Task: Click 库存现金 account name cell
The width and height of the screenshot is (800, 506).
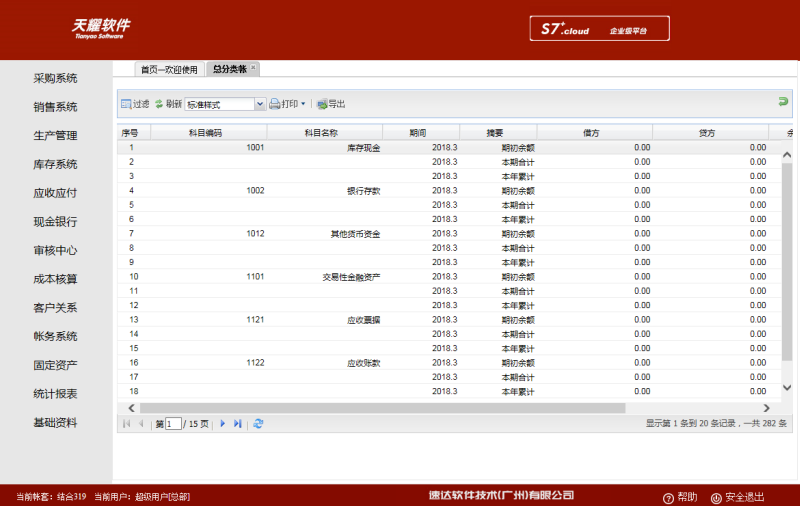Action: [x=324, y=147]
